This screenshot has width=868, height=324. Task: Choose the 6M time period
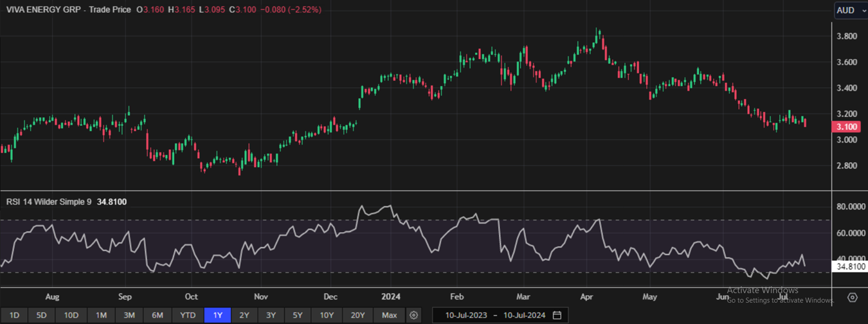(158, 315)
